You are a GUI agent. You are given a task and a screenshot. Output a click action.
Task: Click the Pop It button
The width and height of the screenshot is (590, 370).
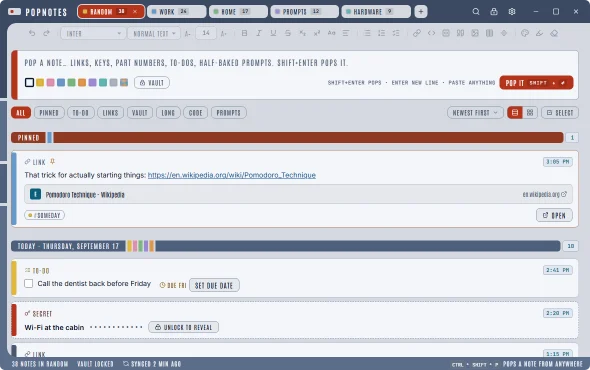[x=536, y=82]
